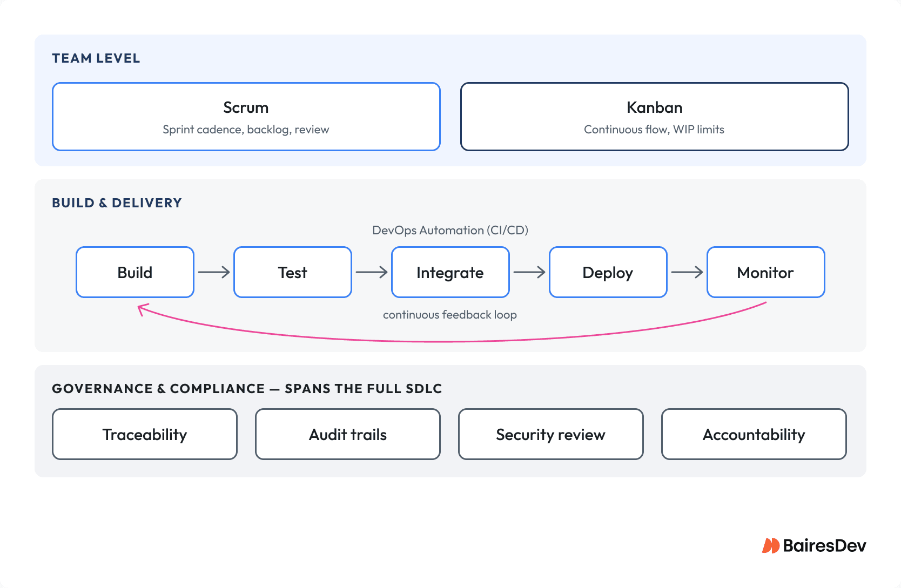Click the Traceability box
This screenshot has height=588, width=901.
click(x=145, y=434)
